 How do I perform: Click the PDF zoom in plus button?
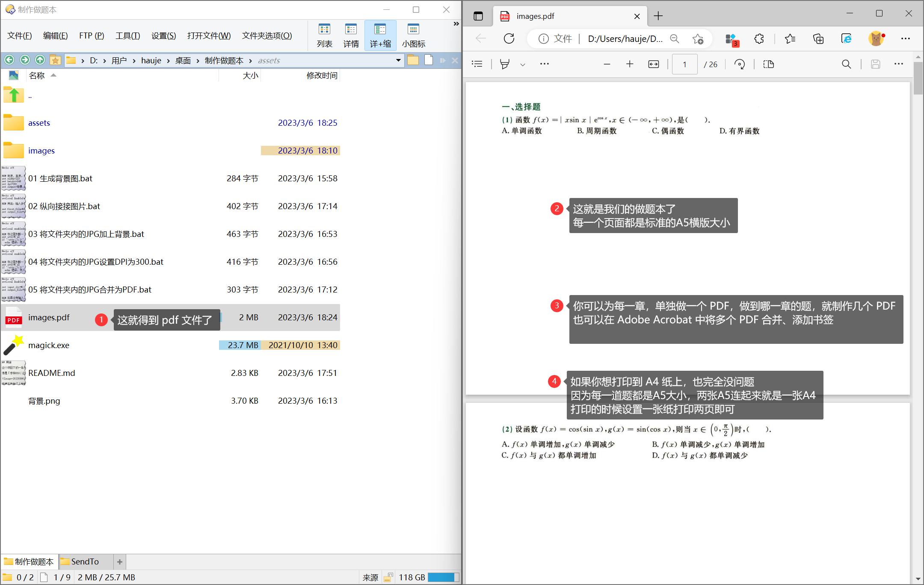point(629,64)
